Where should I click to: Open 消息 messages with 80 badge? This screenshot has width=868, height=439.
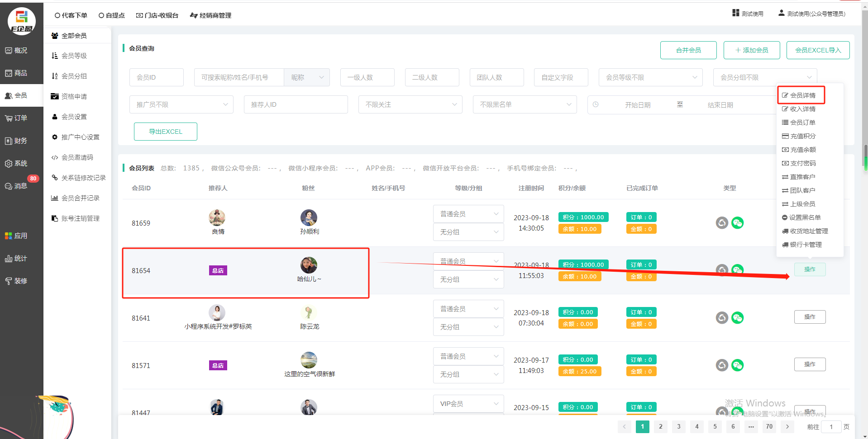pos(16,186)
